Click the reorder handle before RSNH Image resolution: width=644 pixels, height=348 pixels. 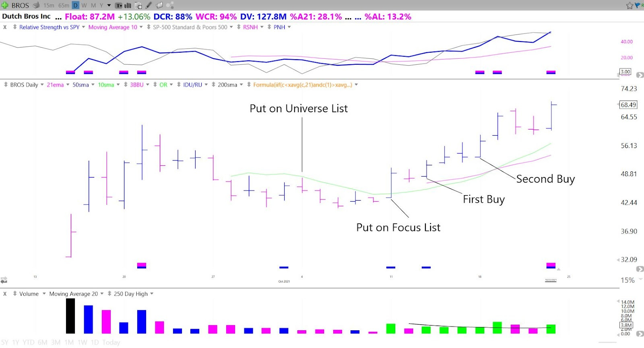click(x=239, y=27)
